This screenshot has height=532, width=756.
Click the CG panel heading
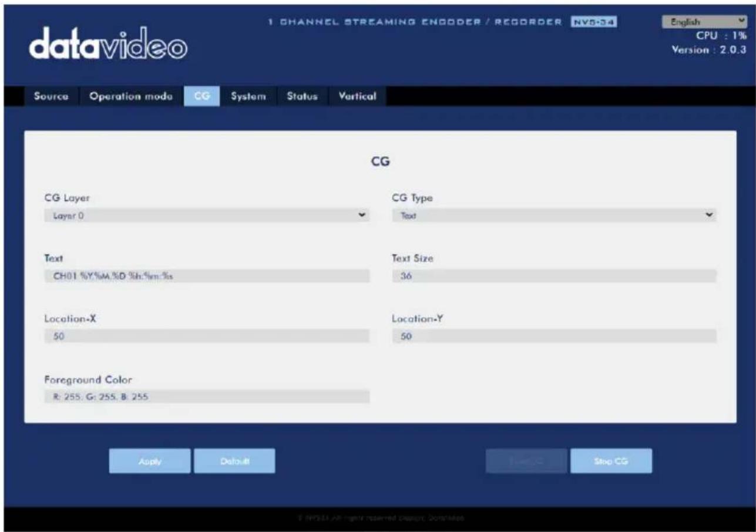(x=380, y=163)
